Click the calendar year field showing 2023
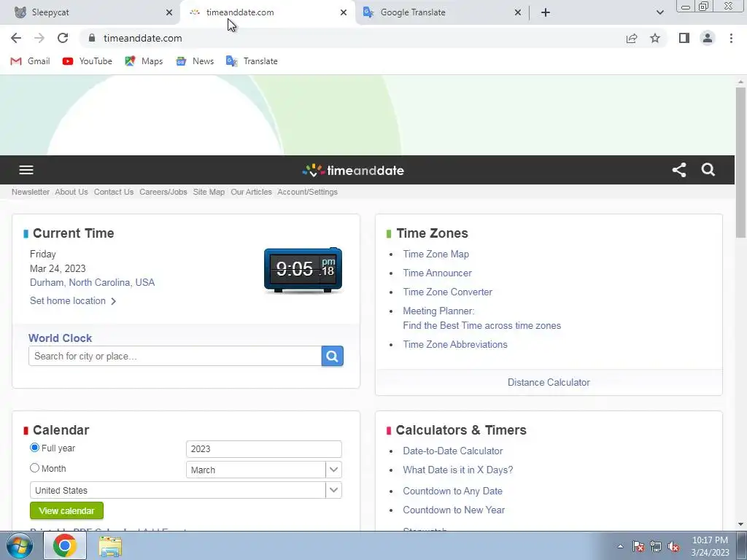Screen dimensions: 747x560 264,449
